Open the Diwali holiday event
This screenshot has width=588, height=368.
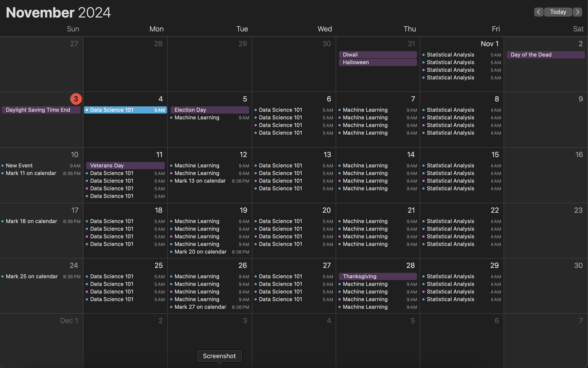coord(377,55)
